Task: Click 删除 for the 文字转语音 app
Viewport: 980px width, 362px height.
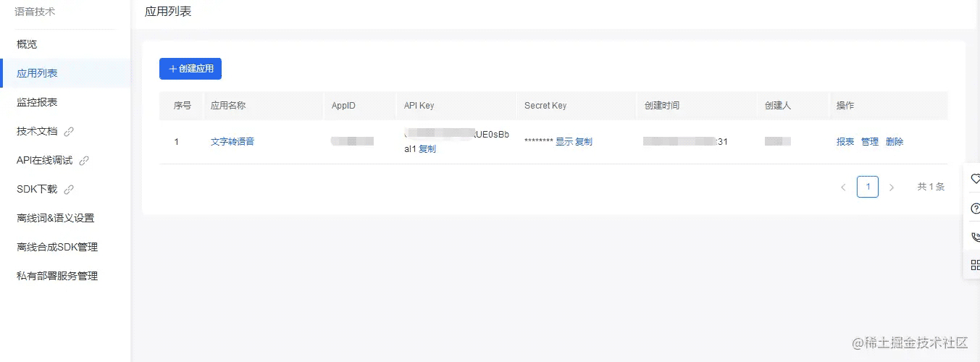Action: click(895, 142)
